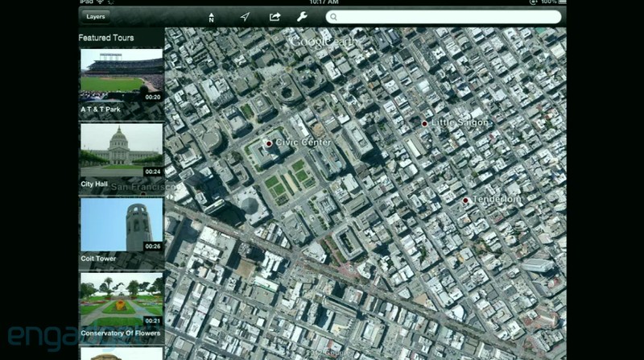Select the Civic Center red place marker
Screen dimensions: 644x360
pyautogui.click(x=269, y=143)
